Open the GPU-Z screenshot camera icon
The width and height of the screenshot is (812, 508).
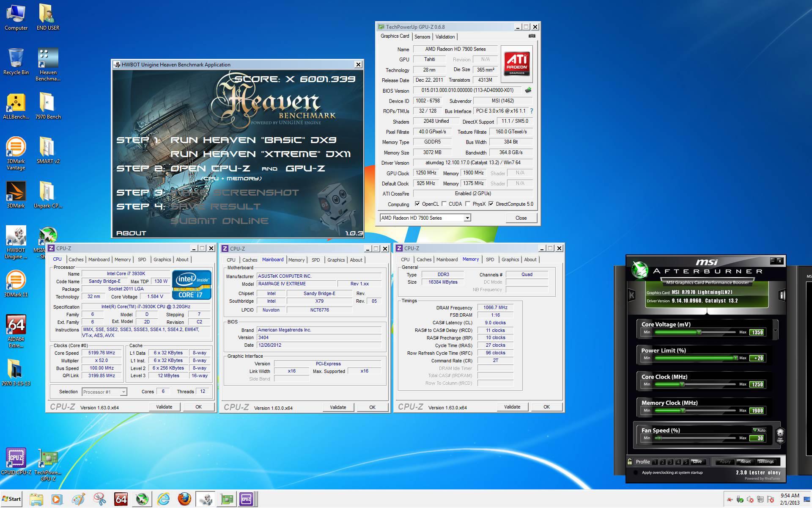click(x=532, y=36)
